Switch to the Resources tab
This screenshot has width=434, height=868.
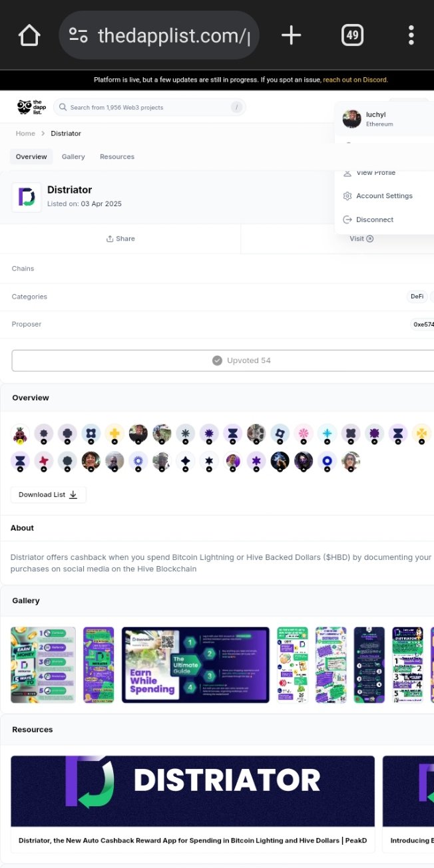click(117, 157)
